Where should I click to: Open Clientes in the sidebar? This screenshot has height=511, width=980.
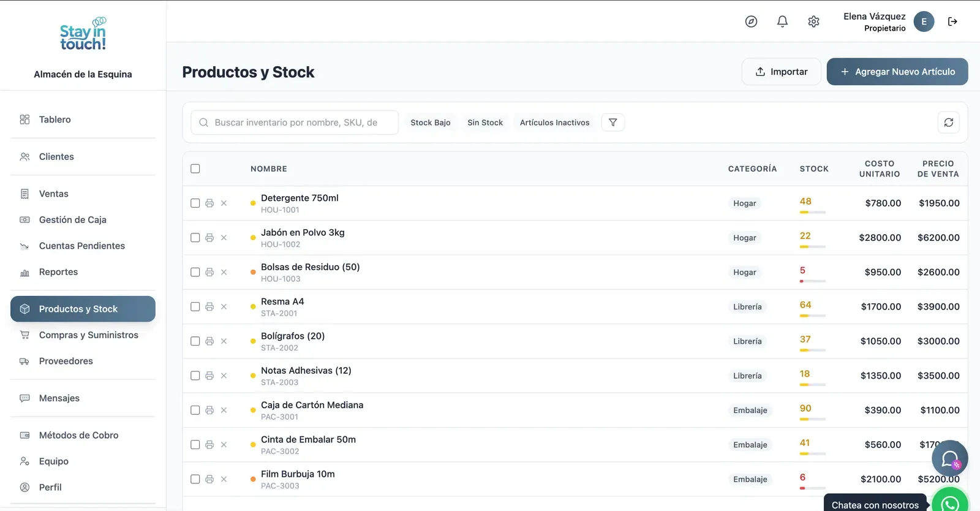click(83, 157)
